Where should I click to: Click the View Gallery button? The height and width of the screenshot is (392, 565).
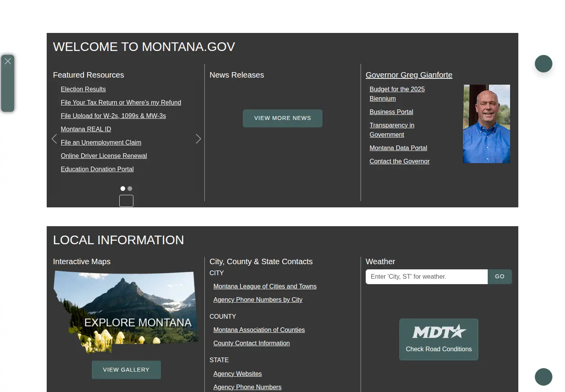click(126, 370)
